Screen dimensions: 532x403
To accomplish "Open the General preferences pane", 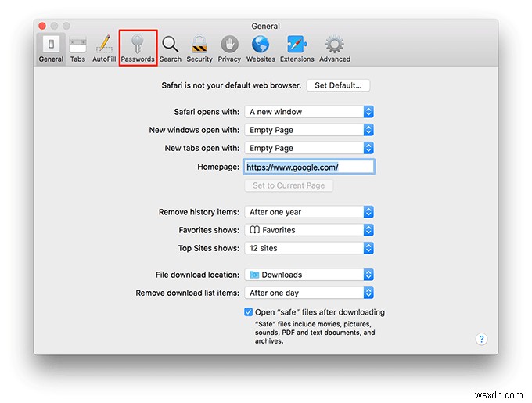I will [x=51, y=49].
